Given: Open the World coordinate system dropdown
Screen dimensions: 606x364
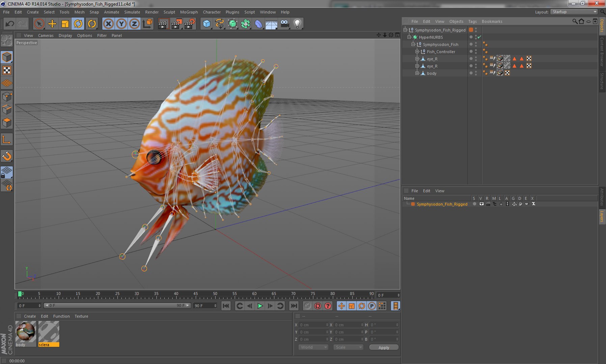Looking at the screenshot, I should point(313,347).
